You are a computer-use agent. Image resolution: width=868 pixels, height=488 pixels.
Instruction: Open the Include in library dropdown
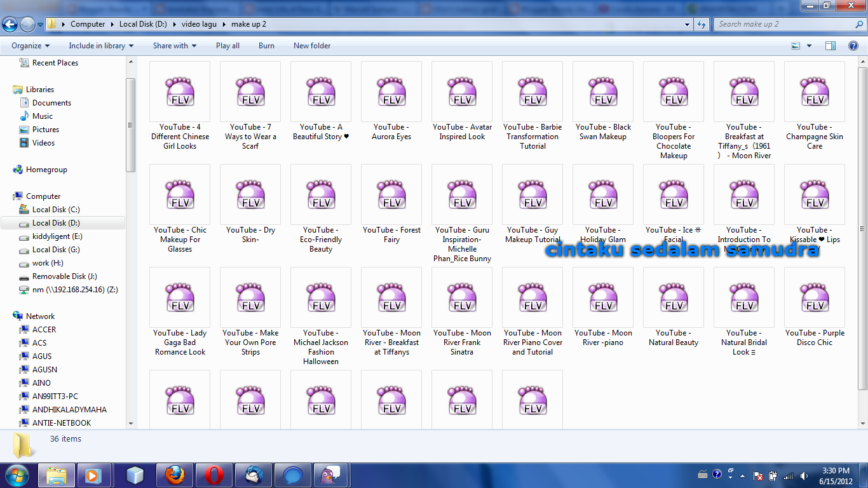pyautogui.click(x=101, y=46)
